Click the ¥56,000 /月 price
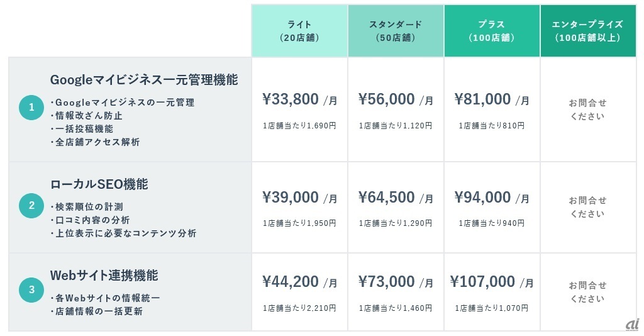Viewport: 644px width, 336px height. 396,99
